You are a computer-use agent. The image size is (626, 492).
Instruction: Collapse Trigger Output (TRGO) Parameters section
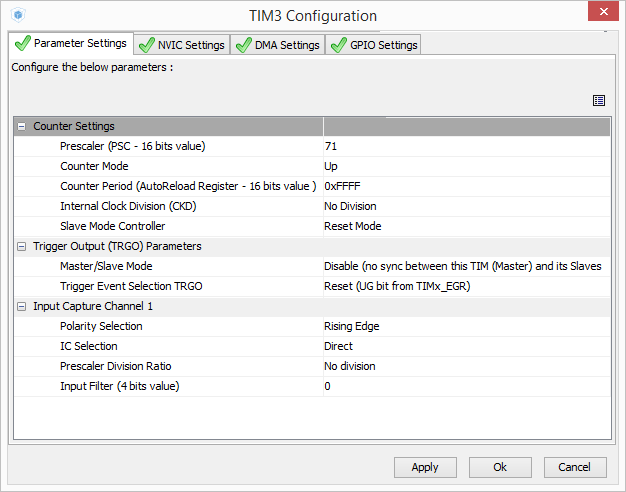pos(21,246)
